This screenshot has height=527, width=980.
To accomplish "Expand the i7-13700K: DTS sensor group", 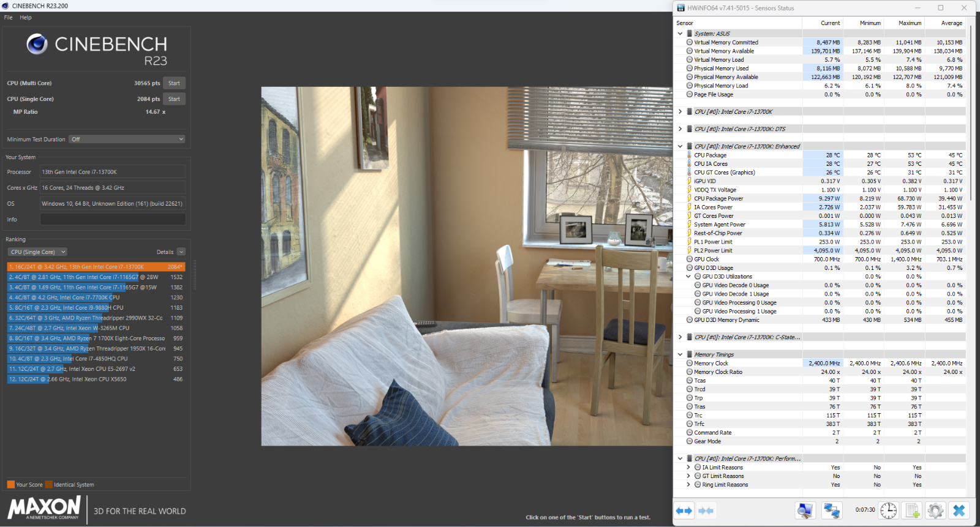I will click(x=680, y=129).
